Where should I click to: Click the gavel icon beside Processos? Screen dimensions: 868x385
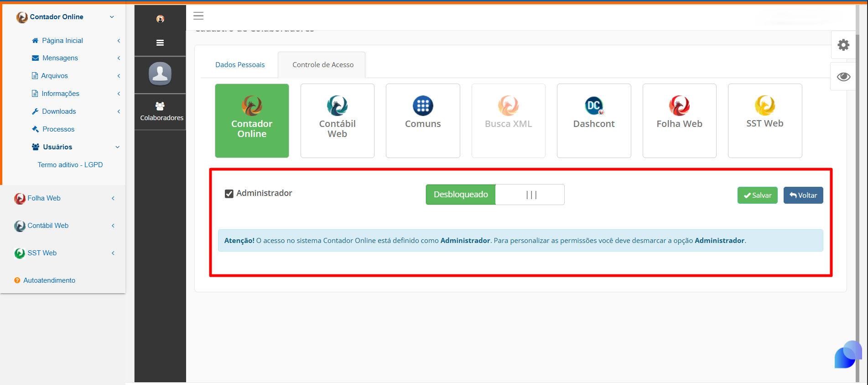tap(35, 129)
